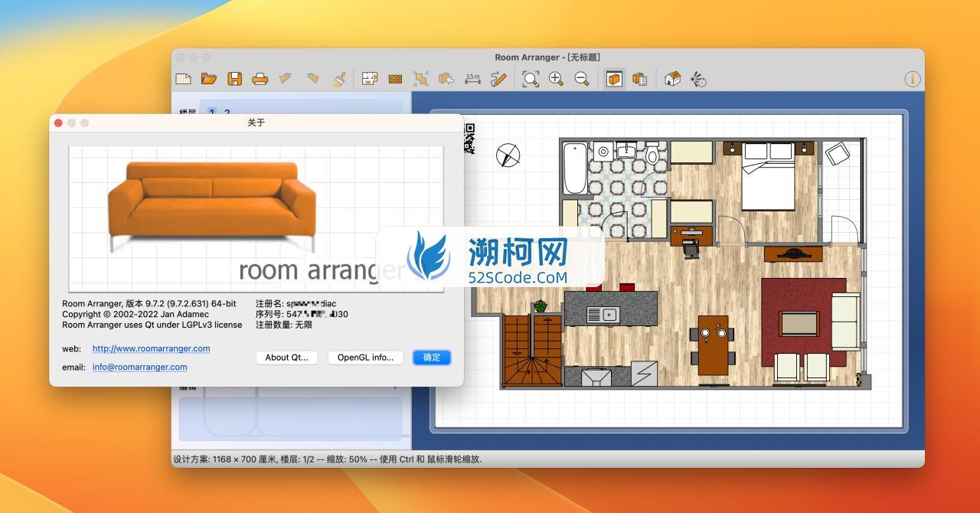Screen dimensions: 980x513
Task: Zoom in with the plus magnifier
Action: (556, 79)
